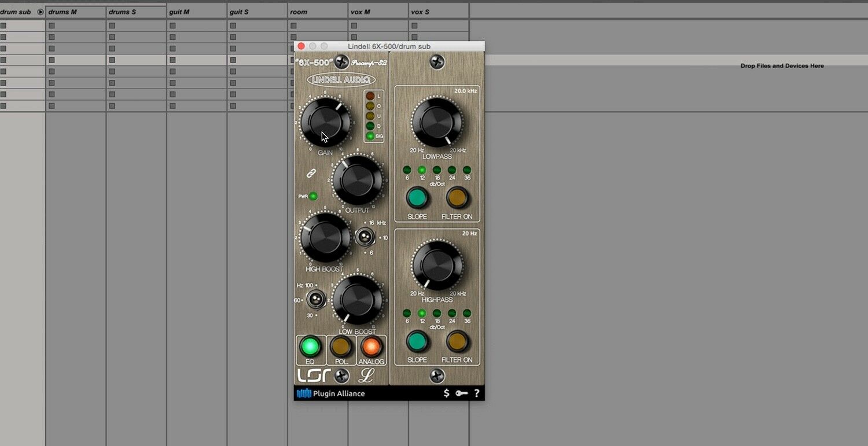Click highlighted-row clip stop square in drums M

[52, 60]
